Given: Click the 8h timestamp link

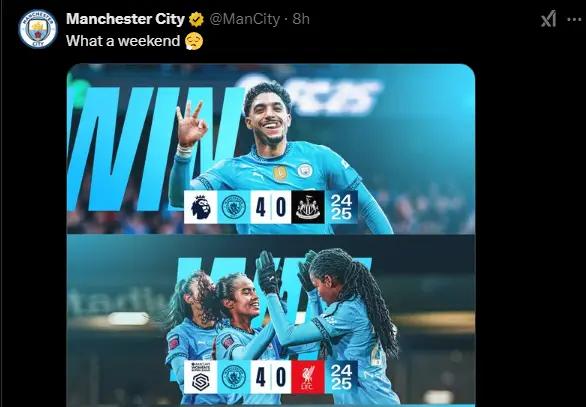Looking at the screenshot, I should (x=301, y=19).
